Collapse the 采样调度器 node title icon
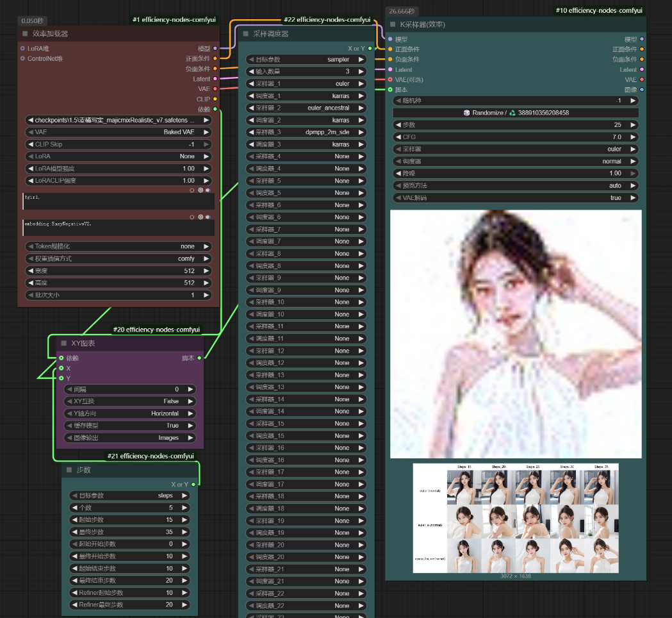The image size is (672, 618). [x=244, y=34]
